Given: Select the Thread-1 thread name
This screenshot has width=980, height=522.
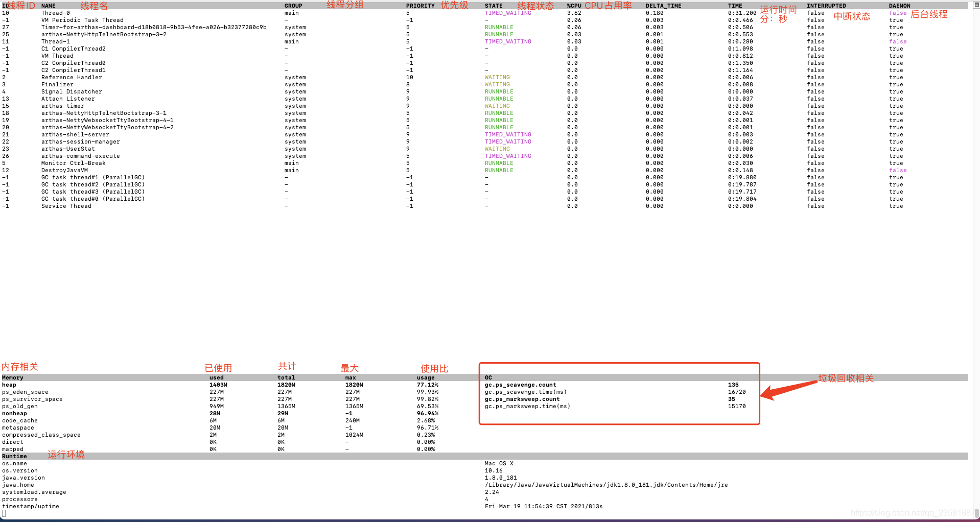Looking at the screenshot, I should pos(56,42).
